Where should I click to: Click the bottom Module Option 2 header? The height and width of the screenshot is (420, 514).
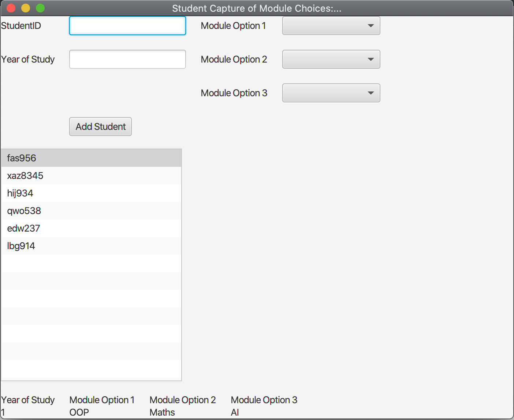pyautogui.click(x=183, y=400)
